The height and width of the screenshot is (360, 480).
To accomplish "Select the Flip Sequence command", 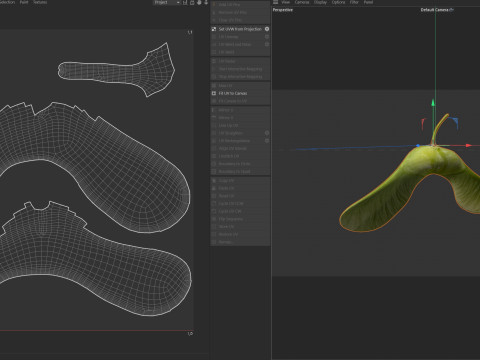I will coord(231,219).
